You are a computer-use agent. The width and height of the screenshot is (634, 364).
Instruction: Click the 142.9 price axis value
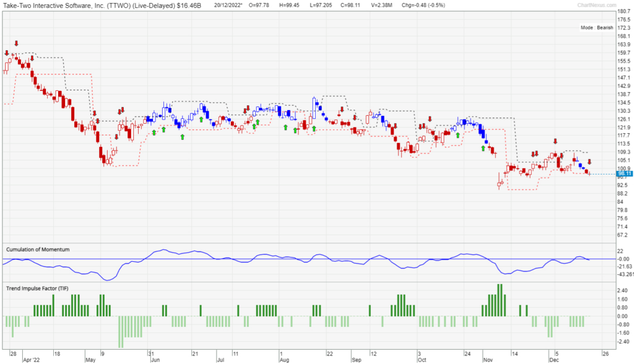point(624,86)
